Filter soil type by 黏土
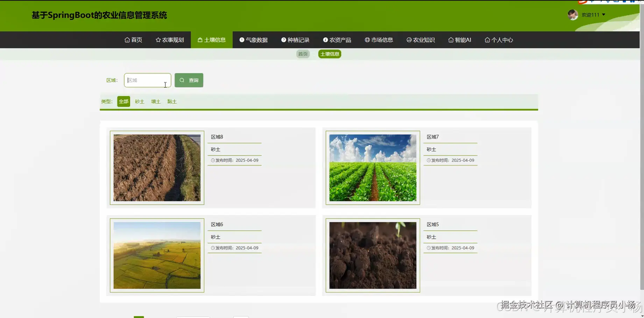The width and height of the screenshot is (644, 318). [x=172, y=101]
